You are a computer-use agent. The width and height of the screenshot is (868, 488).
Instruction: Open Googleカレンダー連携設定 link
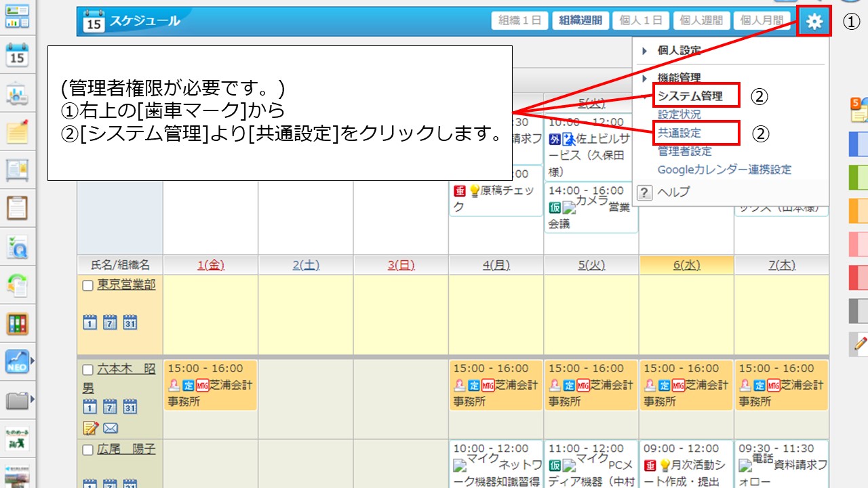(x=724, y=169)
